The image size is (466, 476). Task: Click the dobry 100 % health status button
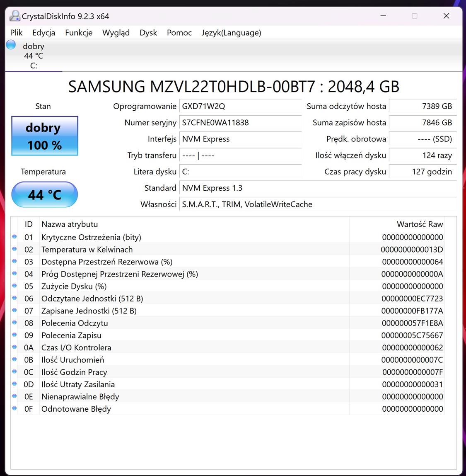click(45, 136)
